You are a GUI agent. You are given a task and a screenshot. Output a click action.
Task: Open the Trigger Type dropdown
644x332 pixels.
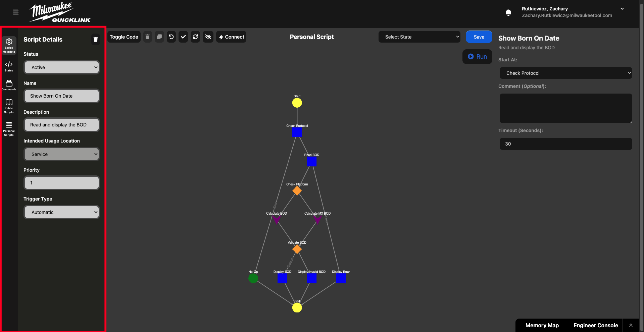[62, 212]
